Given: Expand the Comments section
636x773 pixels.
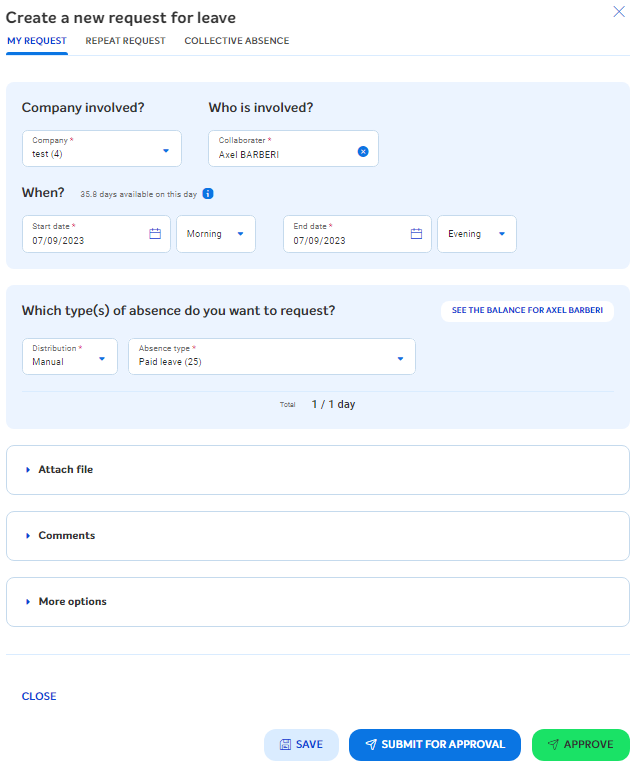Looking at the screenshot, I should coord(67,535).
